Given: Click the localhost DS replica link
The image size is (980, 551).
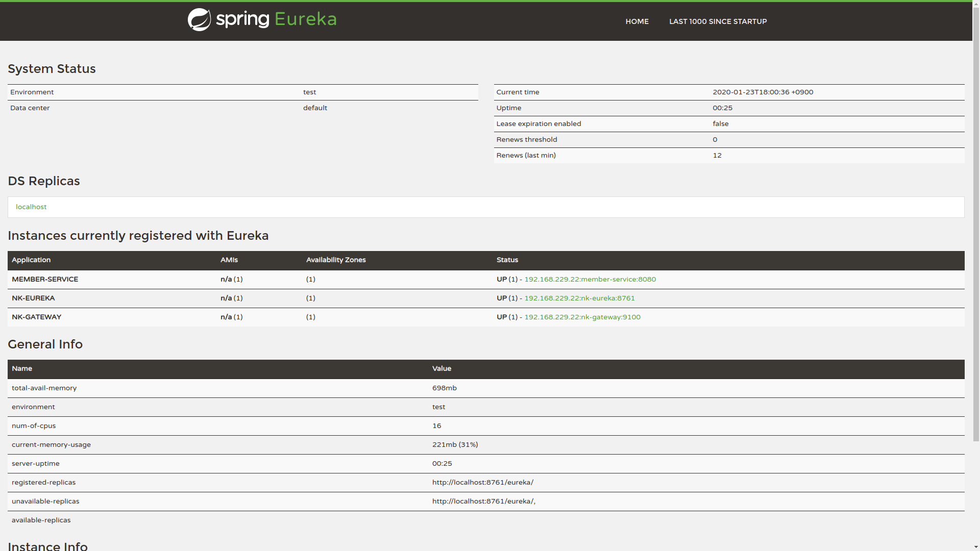Looking at the screenshot, I should (31, 207).
